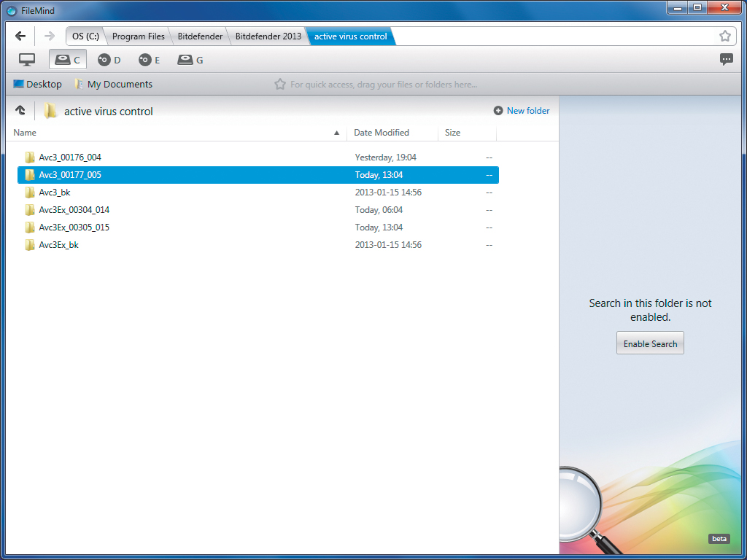This screenshot has width=747, height=560.
Task: Create a New folder
Action: pos(522,110)
